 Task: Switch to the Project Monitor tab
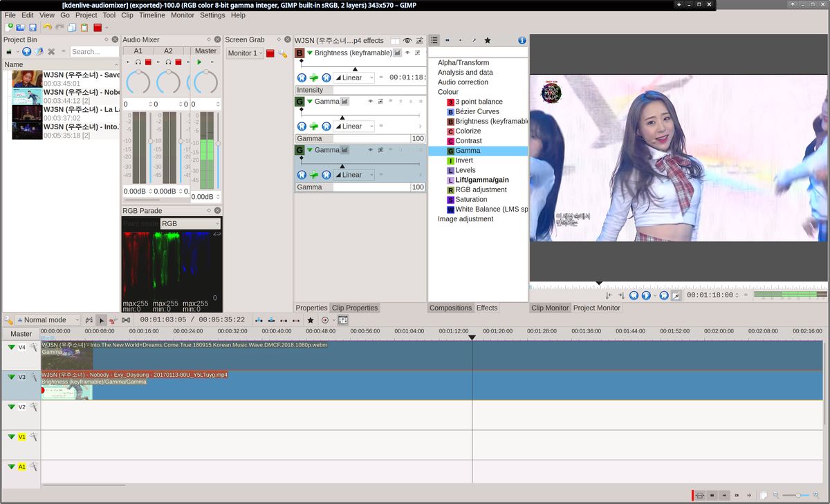(596, 308)
